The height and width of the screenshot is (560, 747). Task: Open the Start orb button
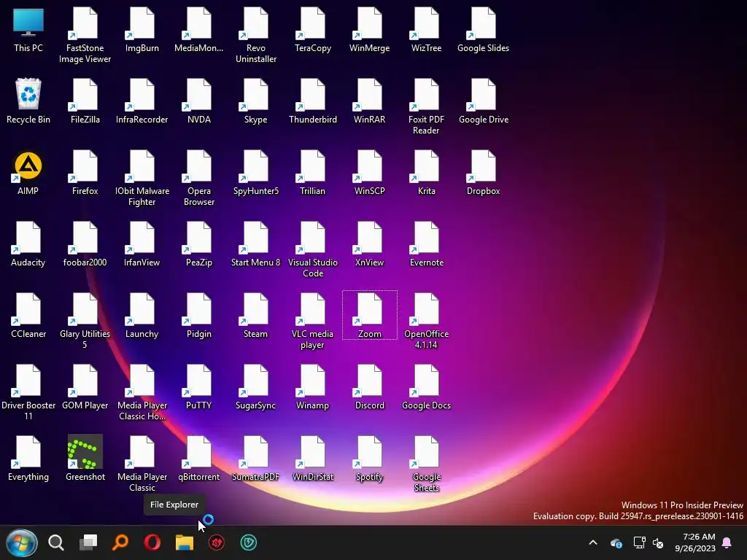point(21,542)
